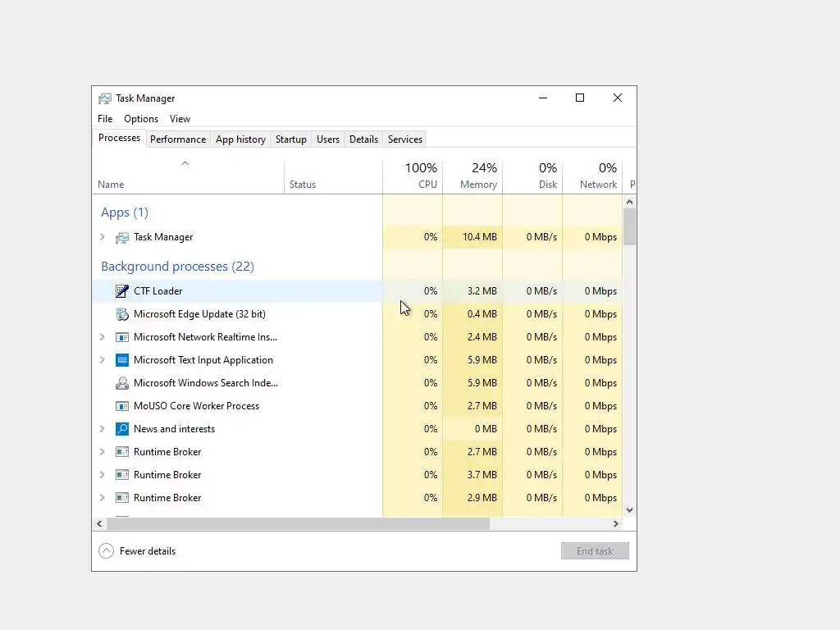Open the Options menu
Screen dimensions: 840x630
141,119
